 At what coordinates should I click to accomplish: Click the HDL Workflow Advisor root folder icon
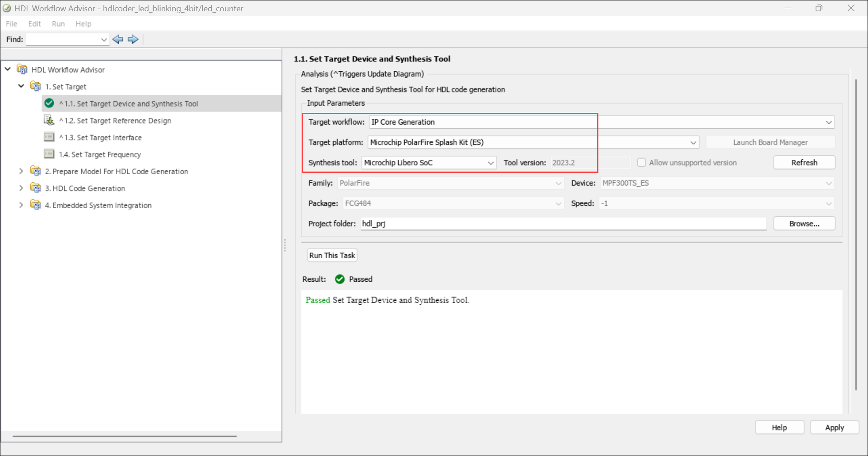point(22,70)
